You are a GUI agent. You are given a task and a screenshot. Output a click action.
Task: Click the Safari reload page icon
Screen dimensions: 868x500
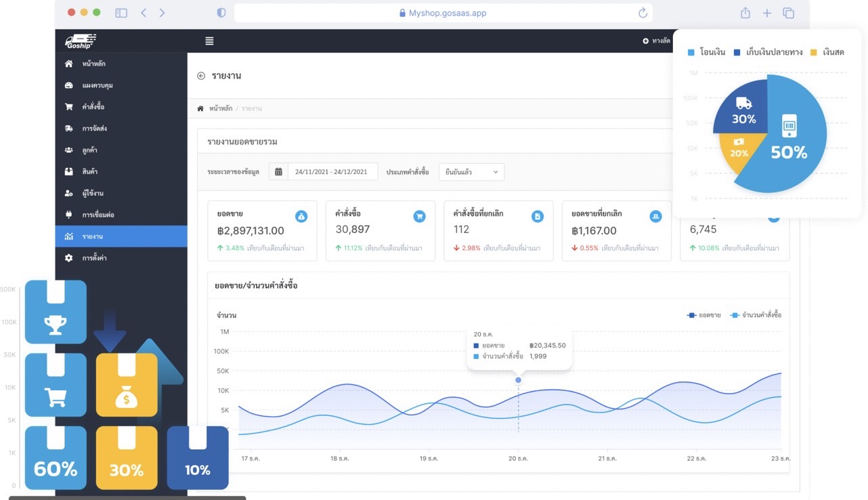click(x=643, y=13)
